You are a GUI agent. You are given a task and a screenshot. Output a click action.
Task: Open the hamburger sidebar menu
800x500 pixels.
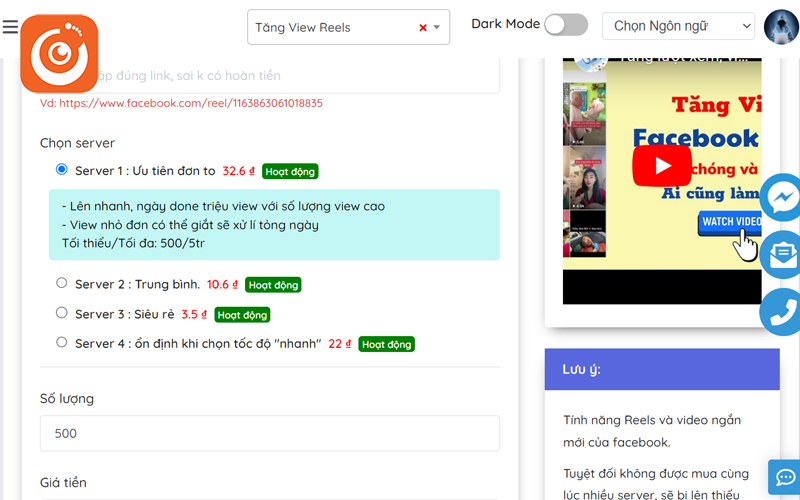coord(10,27)
